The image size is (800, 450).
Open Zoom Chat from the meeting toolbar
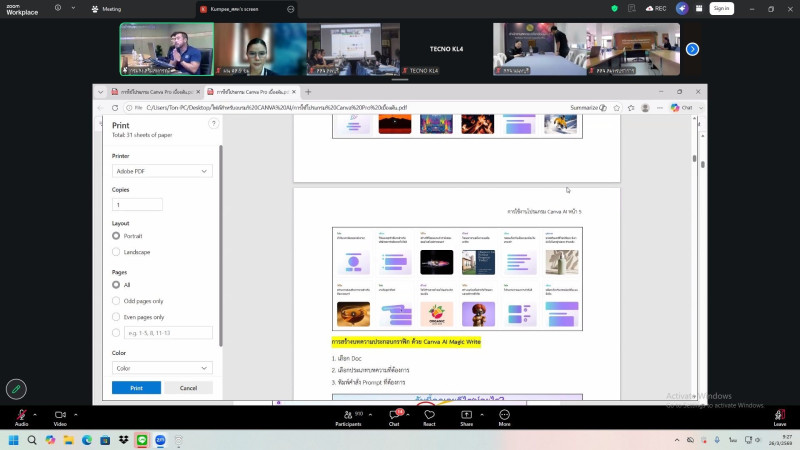coord(394,415)
